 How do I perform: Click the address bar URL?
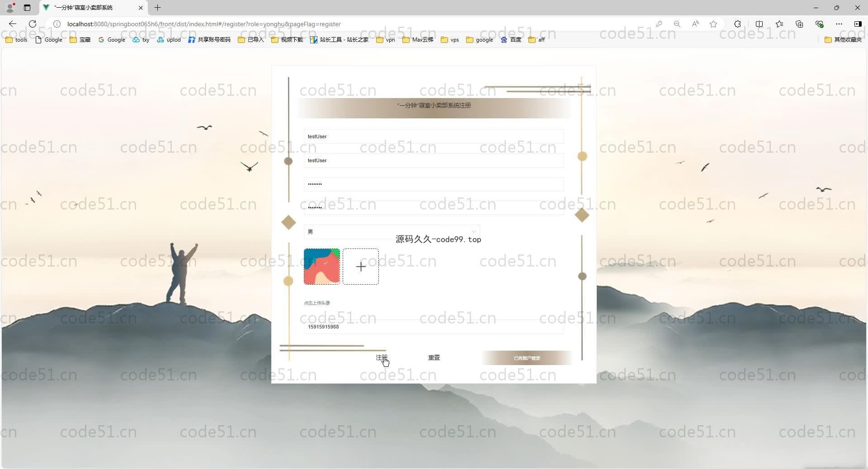[204, 24]
